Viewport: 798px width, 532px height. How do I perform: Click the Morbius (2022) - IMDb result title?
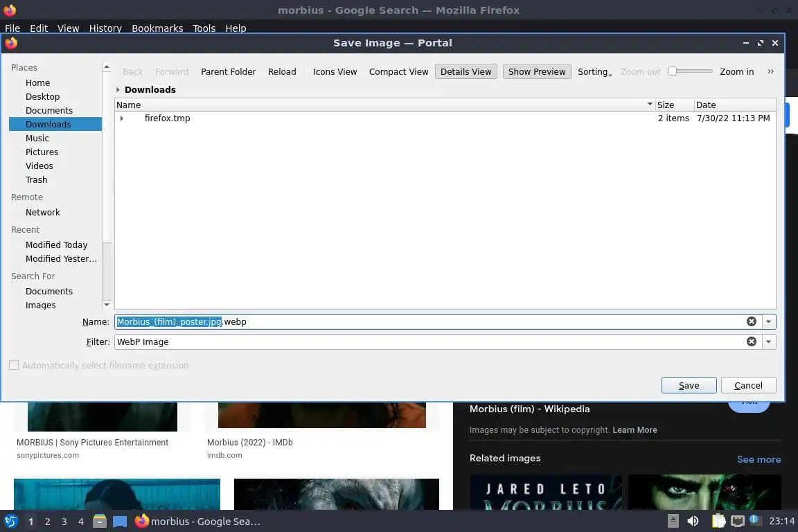(250, 443)
